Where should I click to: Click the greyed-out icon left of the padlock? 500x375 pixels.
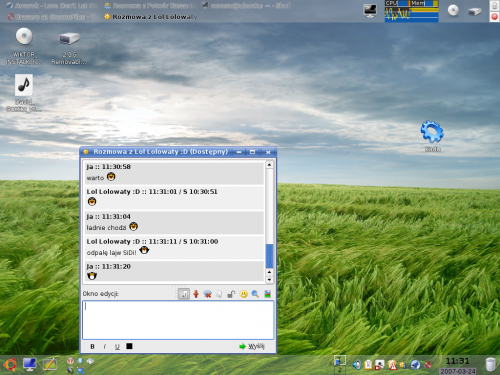(219, 294)
